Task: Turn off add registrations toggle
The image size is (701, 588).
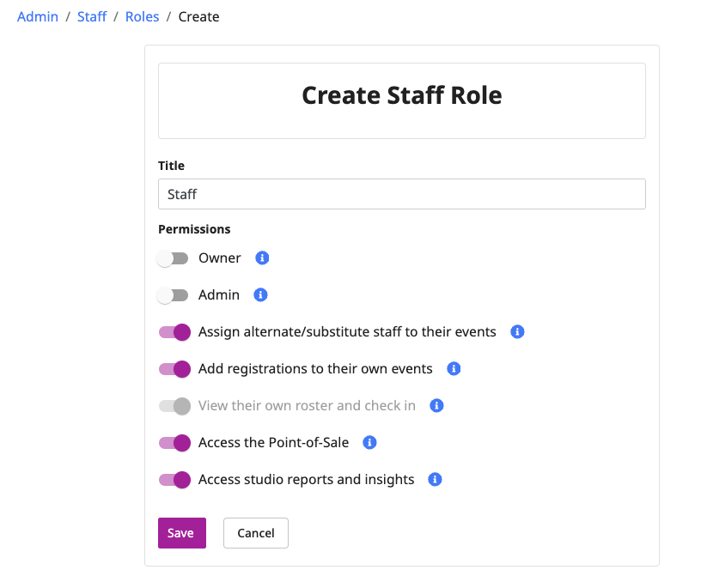Action: point(174,369)
